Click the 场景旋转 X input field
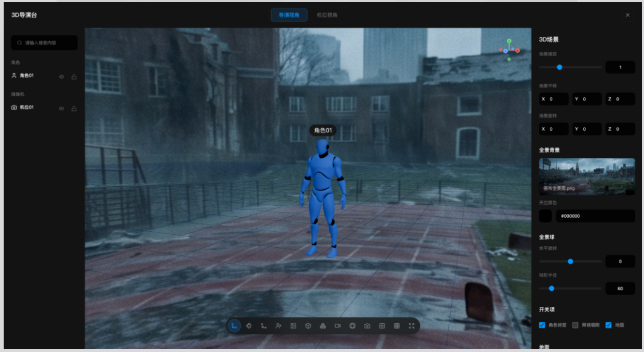Viewport: 644px width, 352px height. click(x=554, y=129)
